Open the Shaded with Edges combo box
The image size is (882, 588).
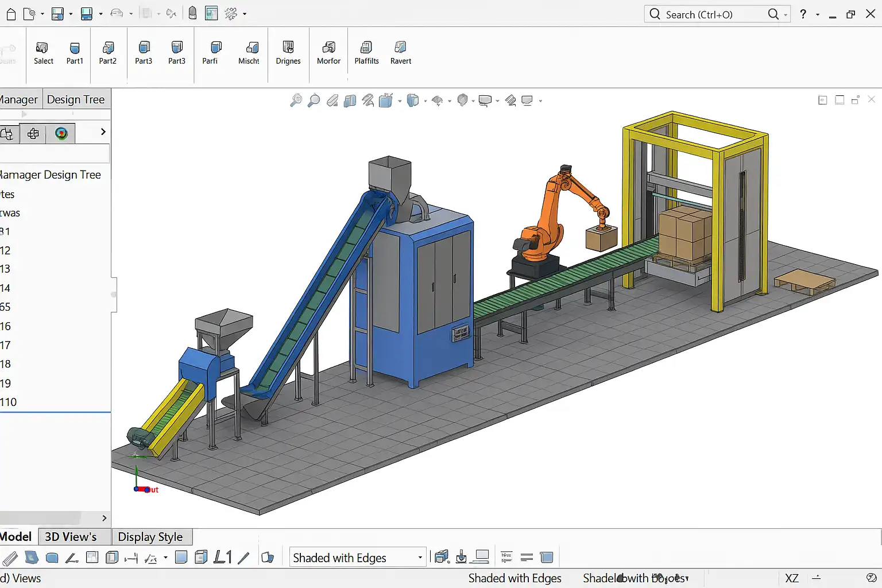pos(357,558)
